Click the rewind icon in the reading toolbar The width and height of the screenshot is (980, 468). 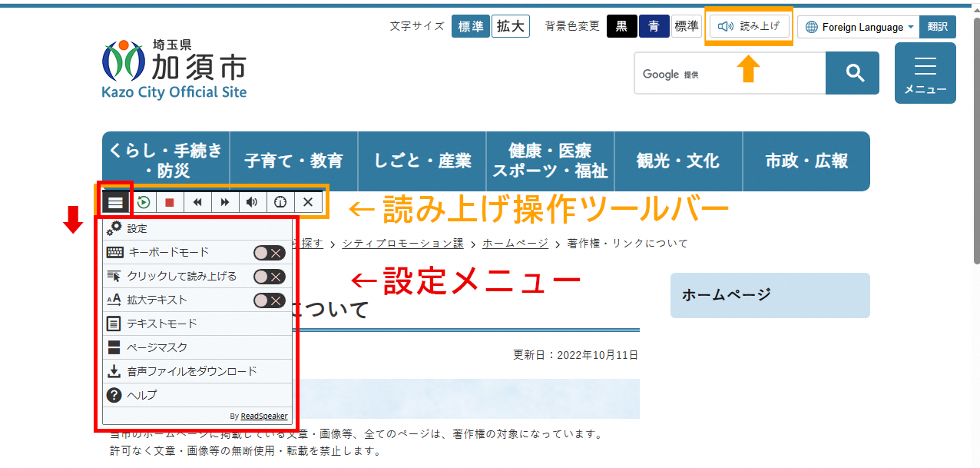tap(197, 201)
